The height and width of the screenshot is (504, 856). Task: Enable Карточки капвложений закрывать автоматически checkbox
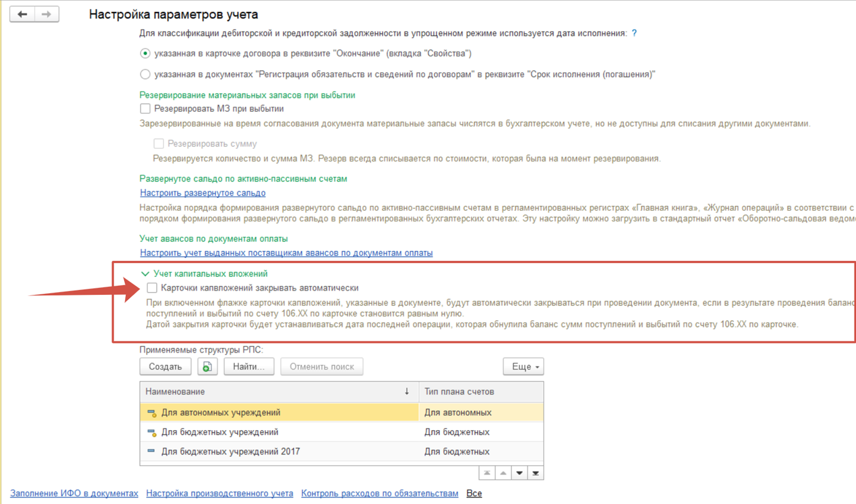click(x=152, y=288)
